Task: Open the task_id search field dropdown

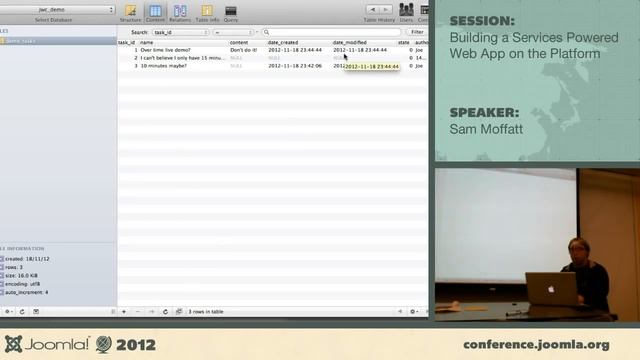Action: [181, 32]
